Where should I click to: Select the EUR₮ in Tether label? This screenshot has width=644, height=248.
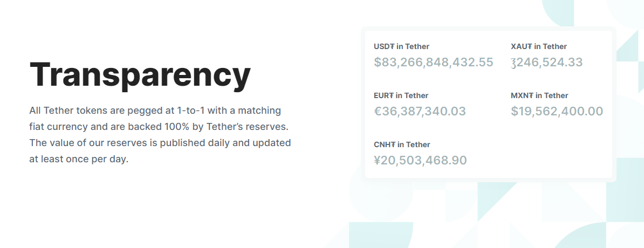pos(401,95)
